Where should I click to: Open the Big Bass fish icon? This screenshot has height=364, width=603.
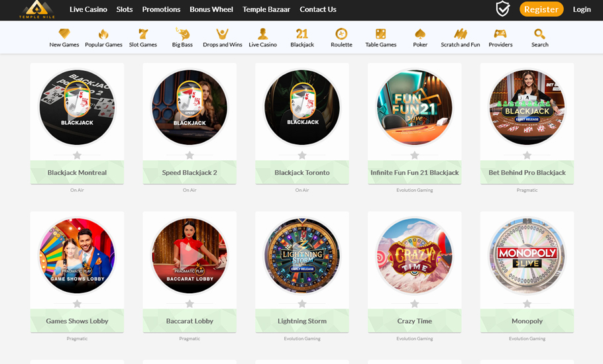click(183, 34)
